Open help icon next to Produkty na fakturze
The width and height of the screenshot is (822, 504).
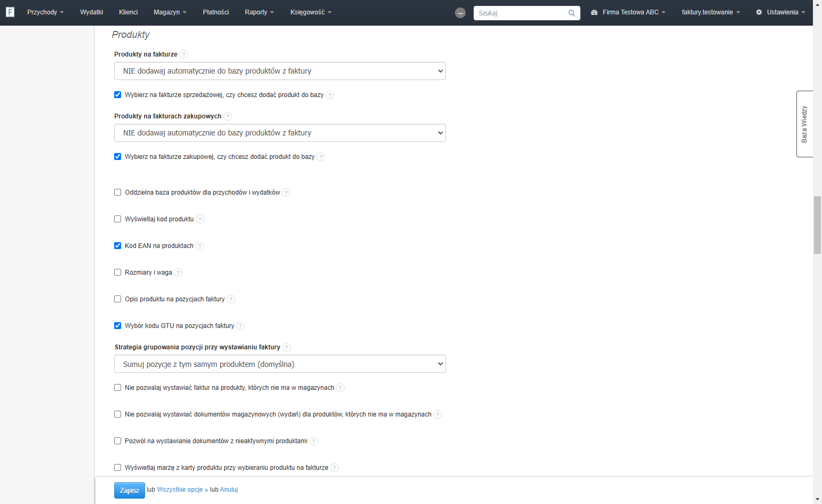click(183, 54)
